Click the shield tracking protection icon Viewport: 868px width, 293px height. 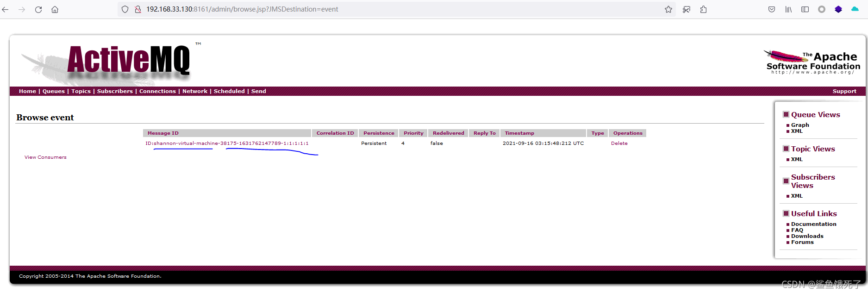[125, 9]
